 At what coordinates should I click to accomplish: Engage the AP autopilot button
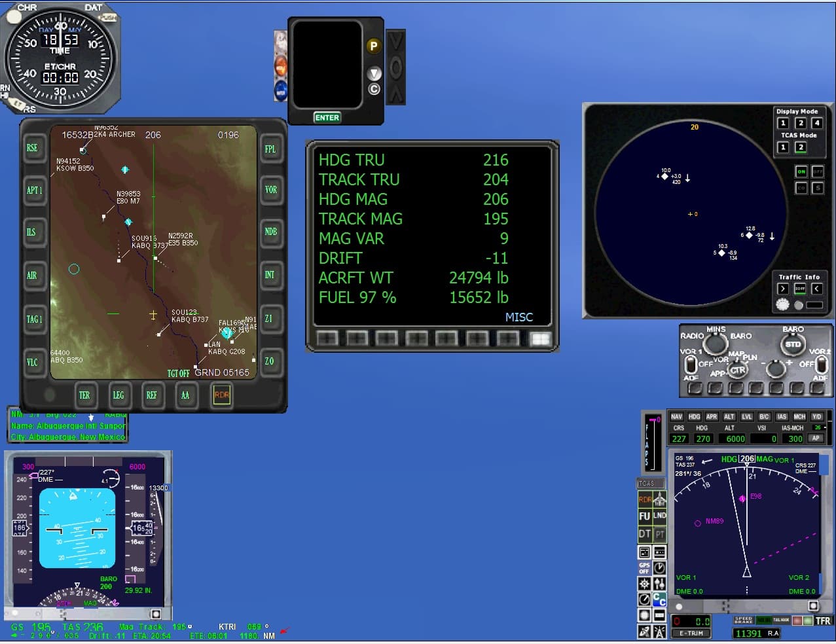click(x=816, y=438)
